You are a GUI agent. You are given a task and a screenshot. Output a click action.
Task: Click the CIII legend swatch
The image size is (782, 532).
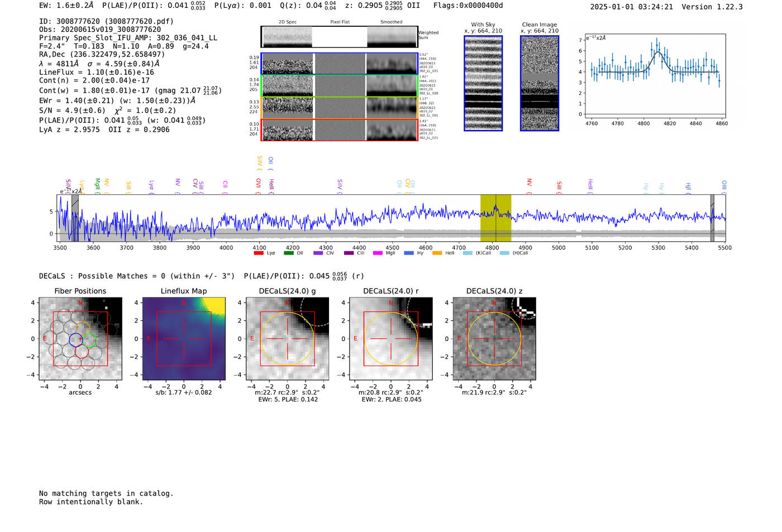(x=349, y=253)
